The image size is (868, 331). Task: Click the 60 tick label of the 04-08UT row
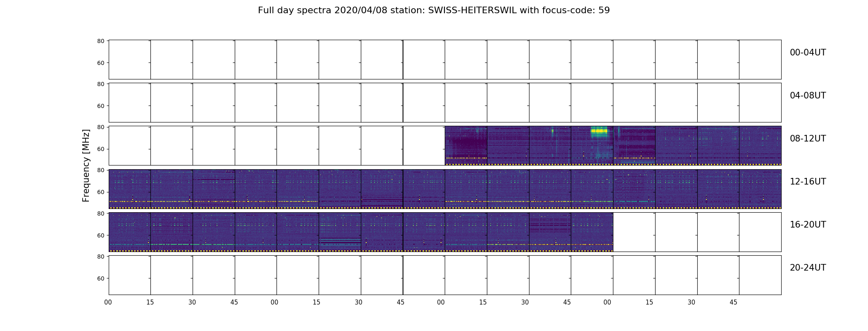click(100, 106)
